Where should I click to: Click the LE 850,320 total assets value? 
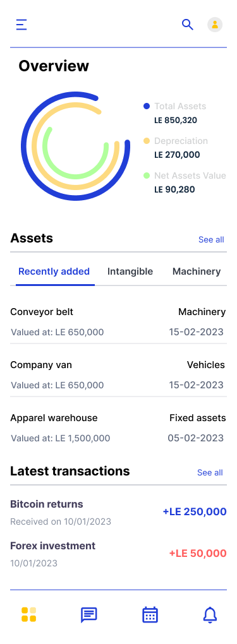click(176, 121)
